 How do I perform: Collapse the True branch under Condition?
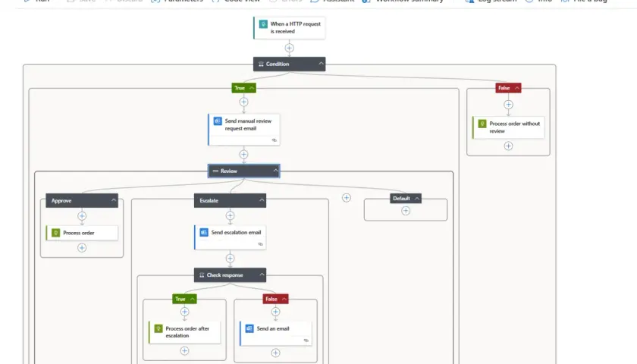click(x=252, y=88)
